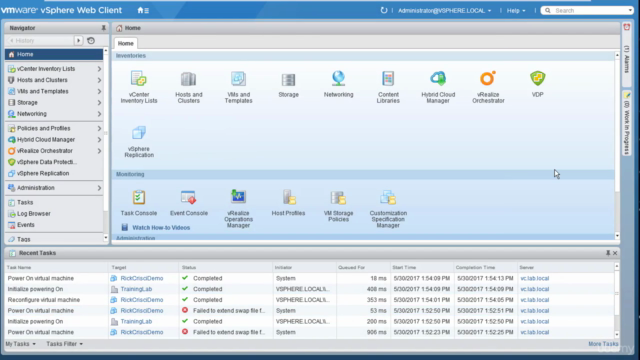Click the Recent Tasks scrollbar down arrow

point(617,334)
